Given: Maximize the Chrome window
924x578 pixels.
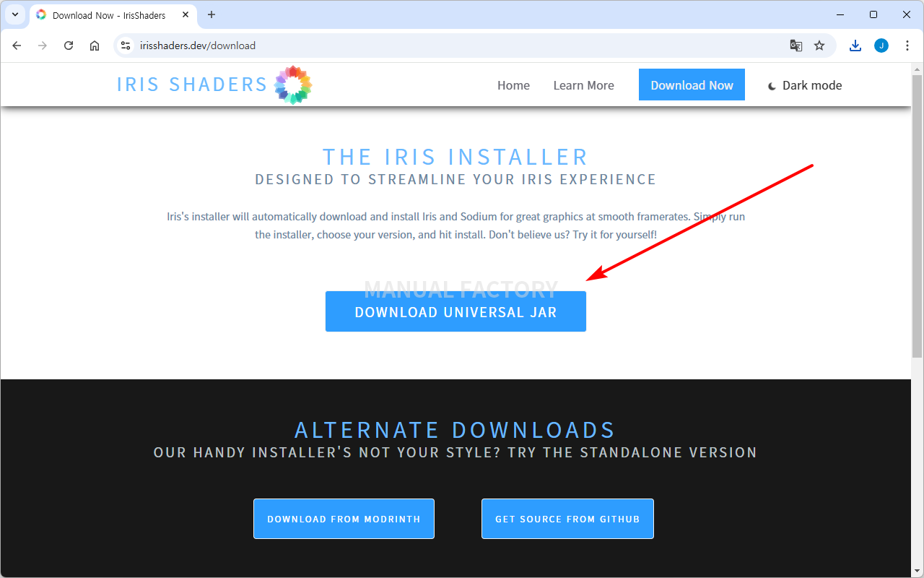Looking at the screenshot, I should pyautogui.click(x=873, y=14).
